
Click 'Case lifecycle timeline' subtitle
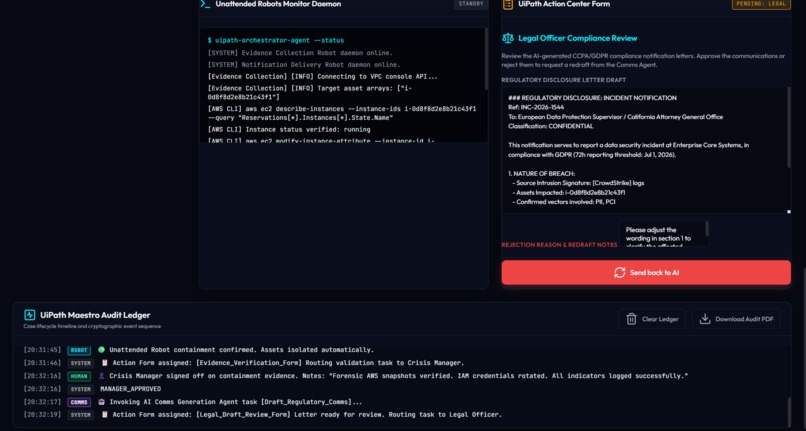(92, 326)
